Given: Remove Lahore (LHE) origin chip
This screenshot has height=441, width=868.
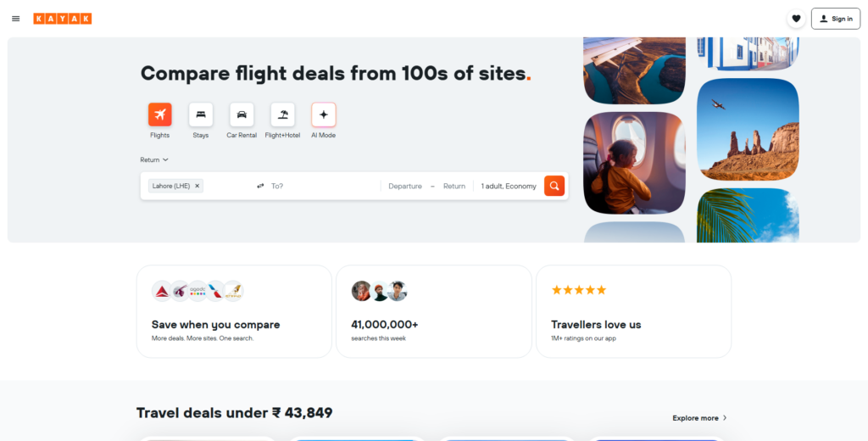Looking at the screenshot, I should (198, 186).
